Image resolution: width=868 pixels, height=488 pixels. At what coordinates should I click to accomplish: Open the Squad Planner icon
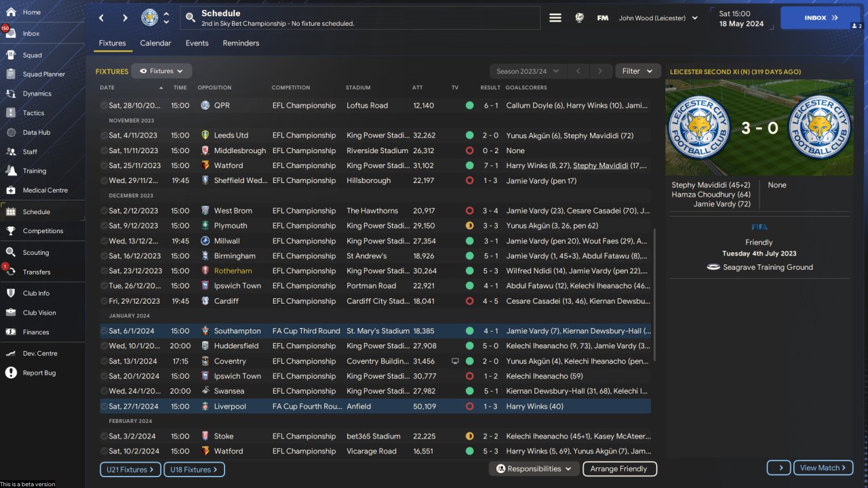coord(11,74)
